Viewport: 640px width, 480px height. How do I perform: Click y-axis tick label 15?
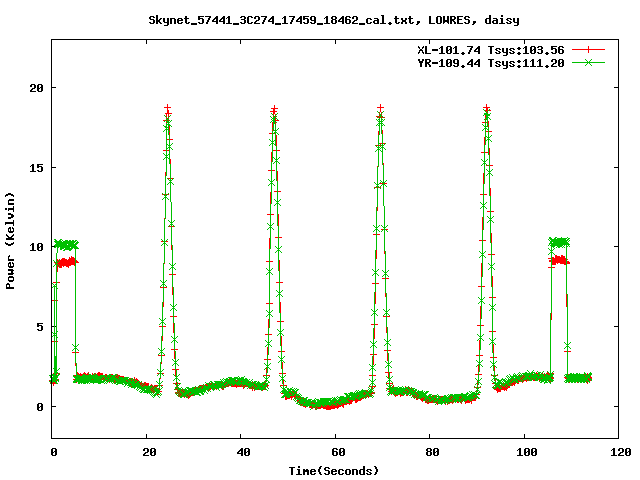(36, 168)
